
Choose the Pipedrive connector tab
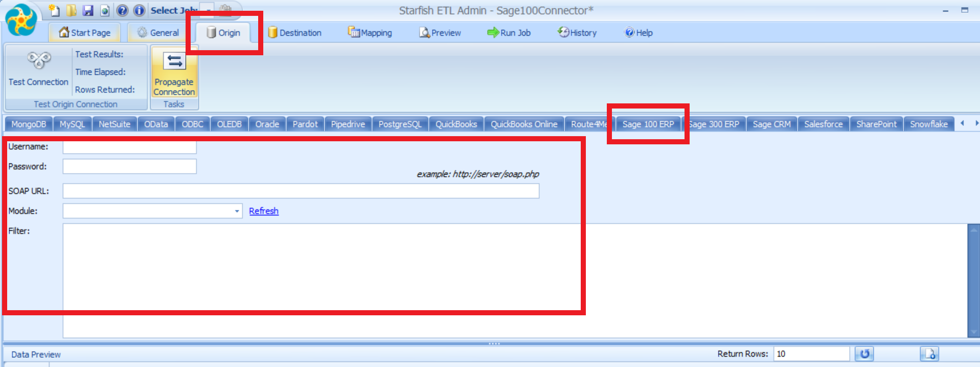pyautogui.click(x=348, y=124)
